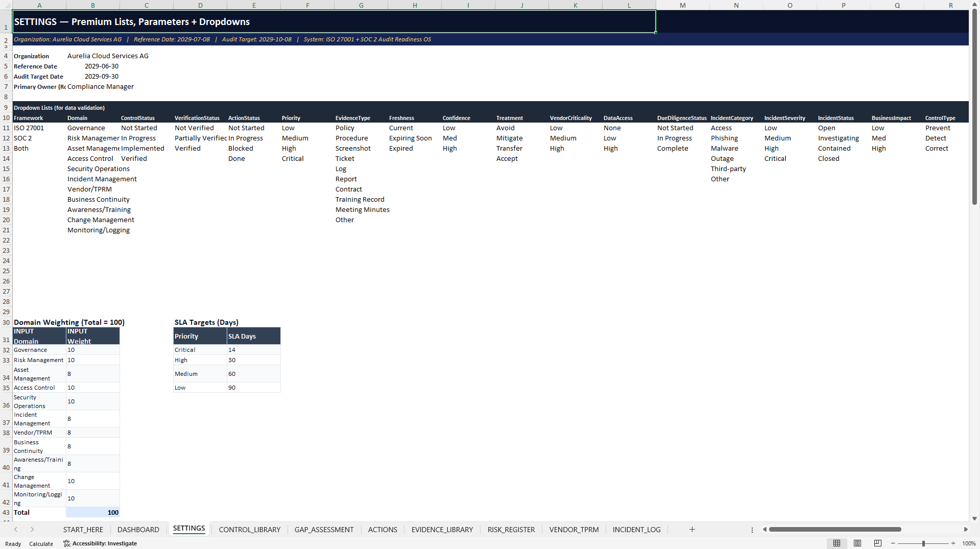980x549 pixels.
Task: Select DueDiligenceStatus header cell
Action: coord(683,118)
